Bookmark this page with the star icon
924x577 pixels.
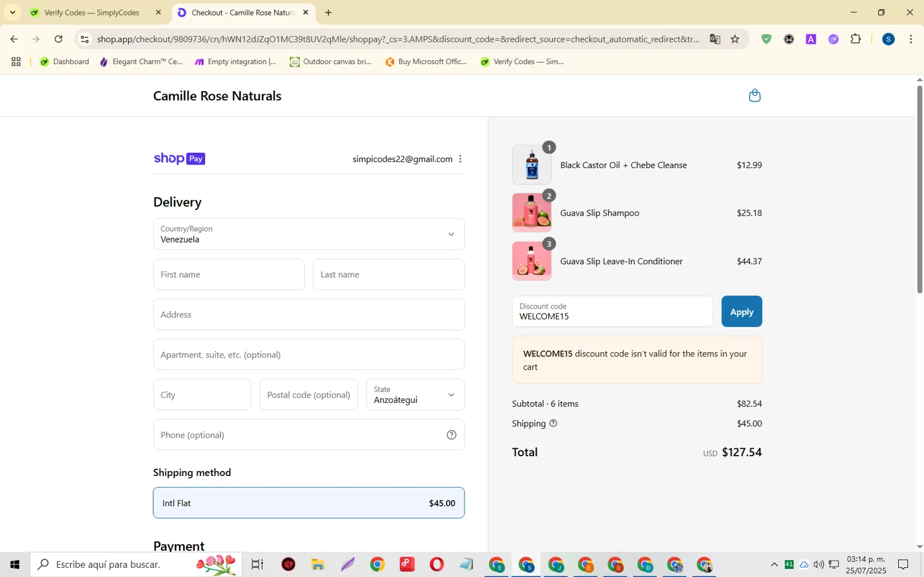click(735, 39)
